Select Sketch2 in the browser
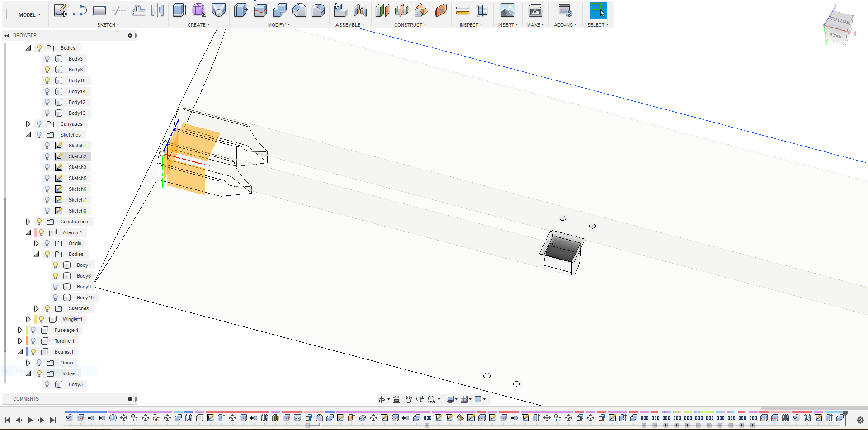 [77, 156]
